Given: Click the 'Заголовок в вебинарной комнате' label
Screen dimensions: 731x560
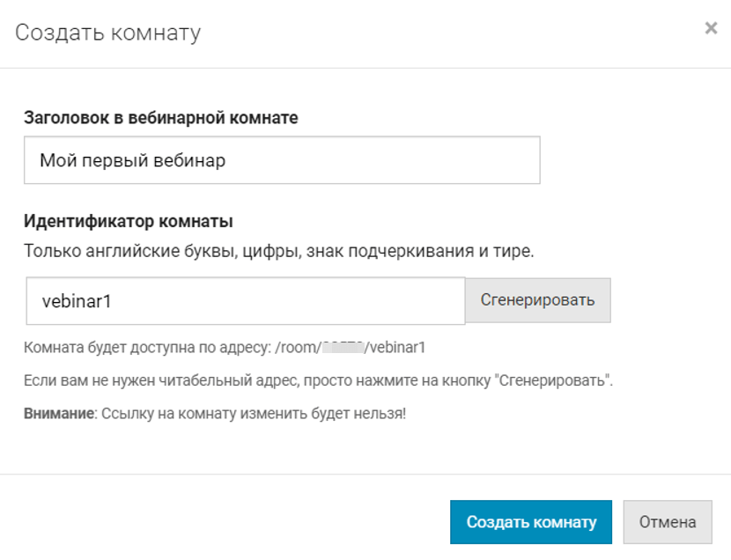Looking at the screenshot, I should pyautogui.click(x=160, y=117).
